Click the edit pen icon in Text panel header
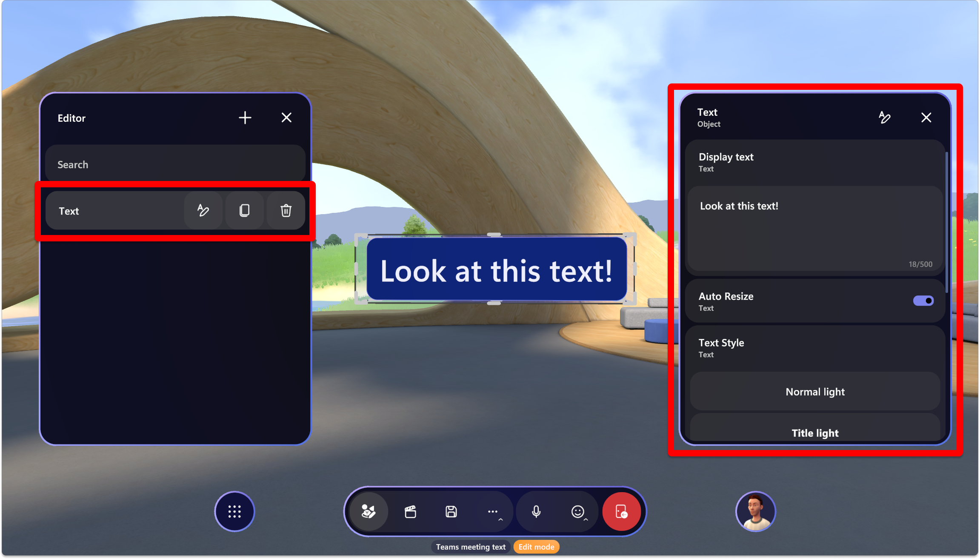 [x=884, y=117]
